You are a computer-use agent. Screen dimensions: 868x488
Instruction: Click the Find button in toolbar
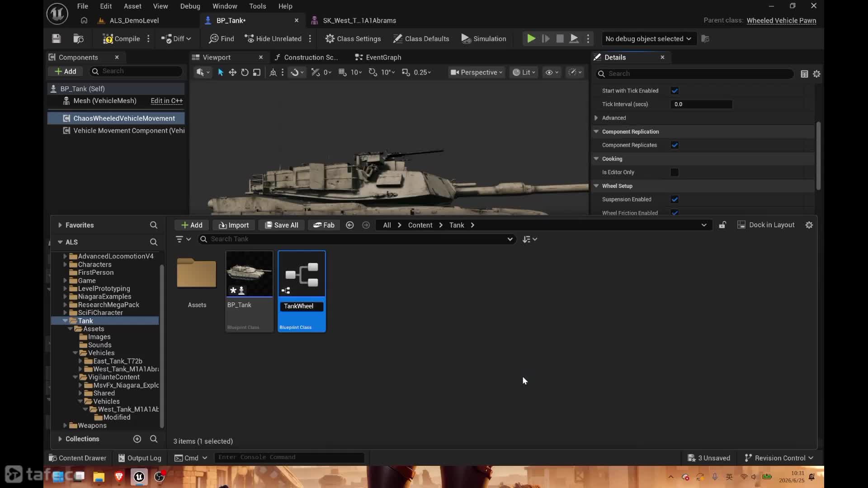(222, 39)
